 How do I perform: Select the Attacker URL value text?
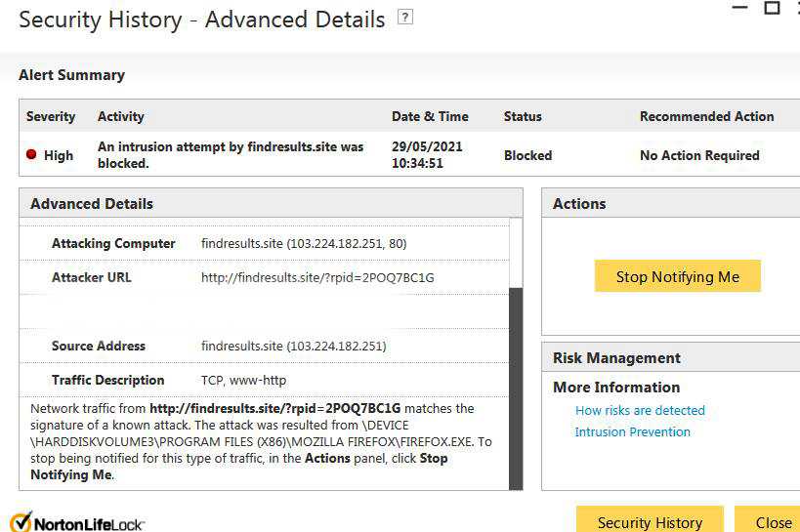pyautogui.click(x=317, y=278)
